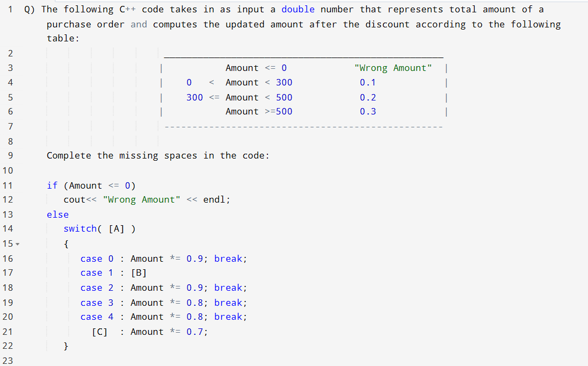Screen dimensions: 588x366
Task: Select line number 11 in the gutter
Action: pos(8,185)
